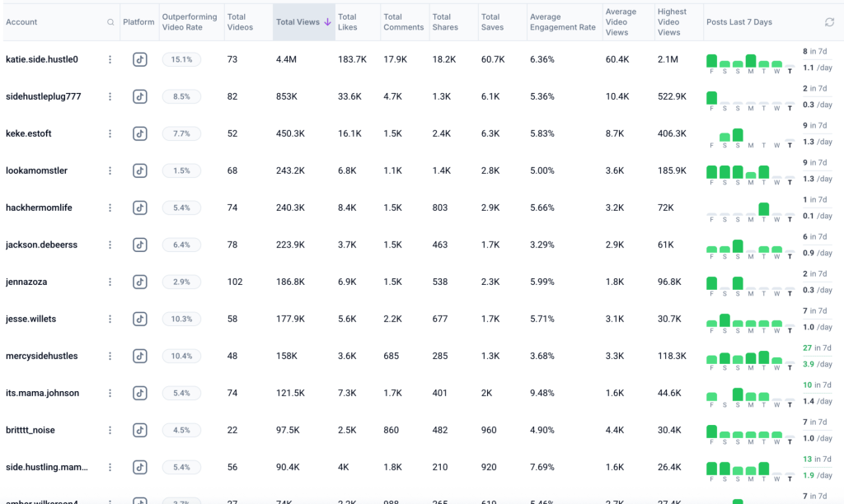The height and width of the screenshot is (504, 844).
Task: Sort by the Average Engagement Rate column
Action: pyautogui.click(x=563, y=22)
